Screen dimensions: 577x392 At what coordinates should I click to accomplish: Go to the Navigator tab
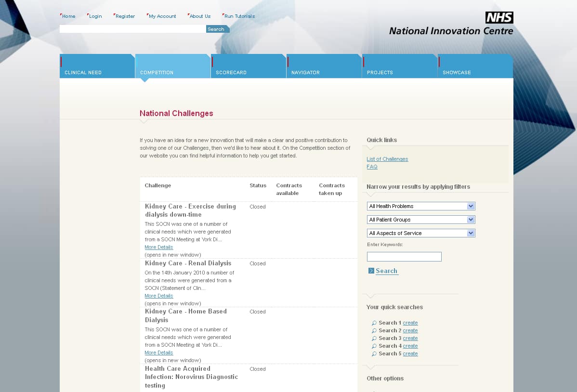coord(324,66)
